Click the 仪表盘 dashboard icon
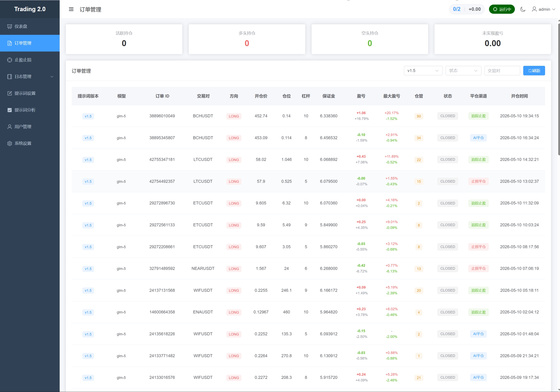This screenshot has width=560, height=392. (9, 26)
